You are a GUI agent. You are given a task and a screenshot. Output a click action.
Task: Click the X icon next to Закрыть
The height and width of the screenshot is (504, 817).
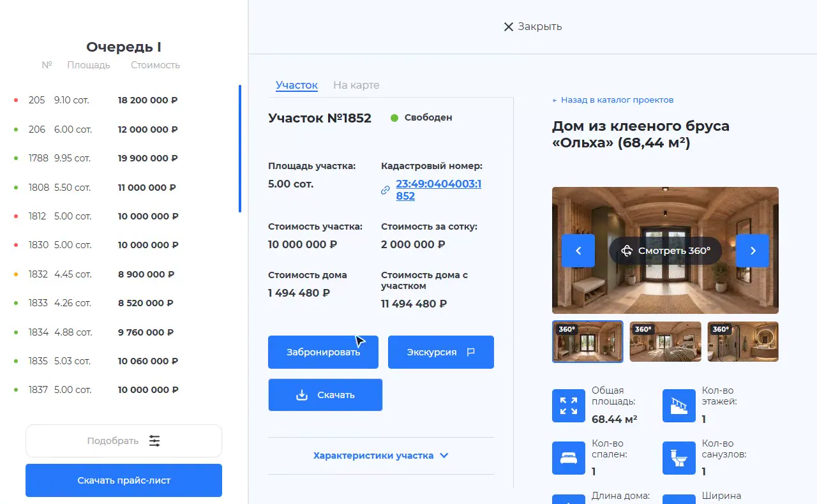coord(509,27)
